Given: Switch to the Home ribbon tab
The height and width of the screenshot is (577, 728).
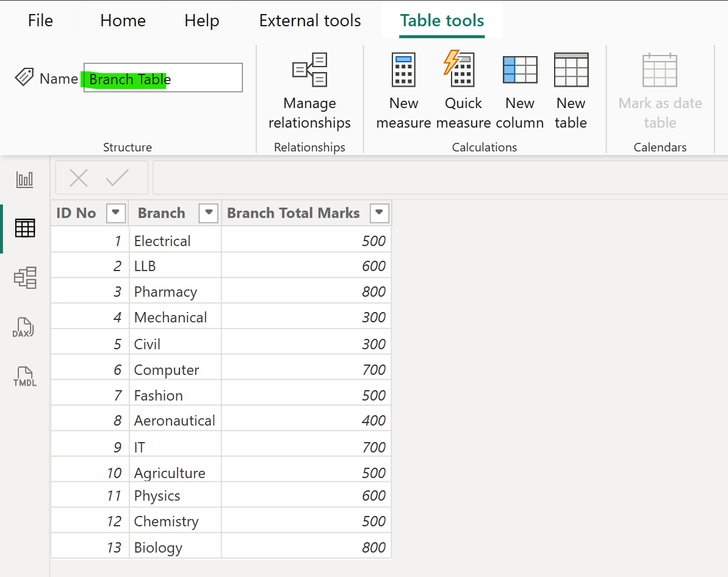Looking at the screenshot, I should coord(122,20).
